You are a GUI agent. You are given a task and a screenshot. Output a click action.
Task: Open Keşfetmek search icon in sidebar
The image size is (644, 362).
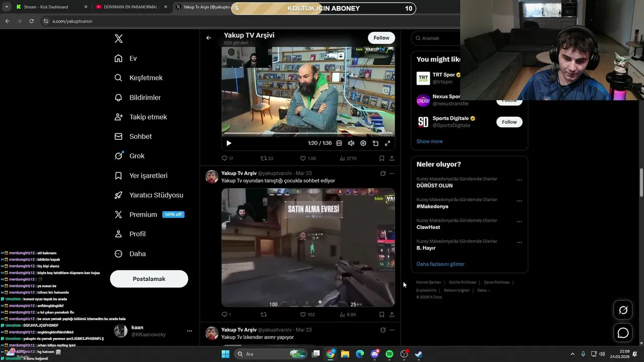119,78
